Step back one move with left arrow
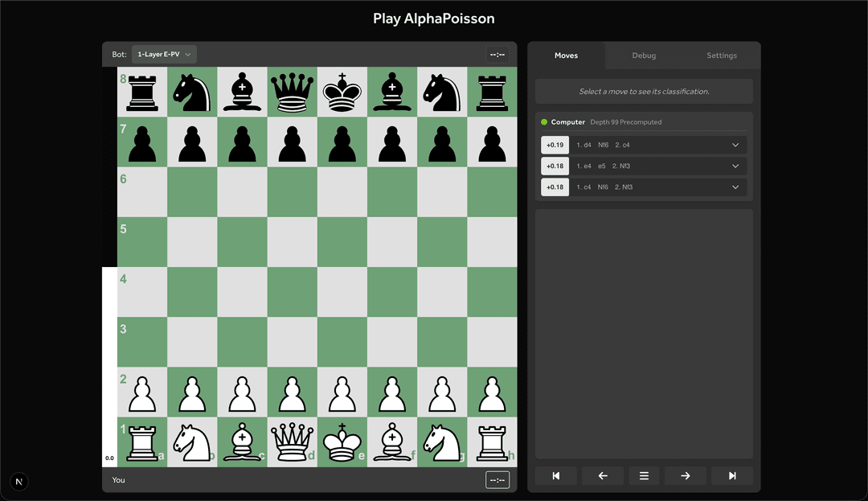 click(x=602, y=475)
